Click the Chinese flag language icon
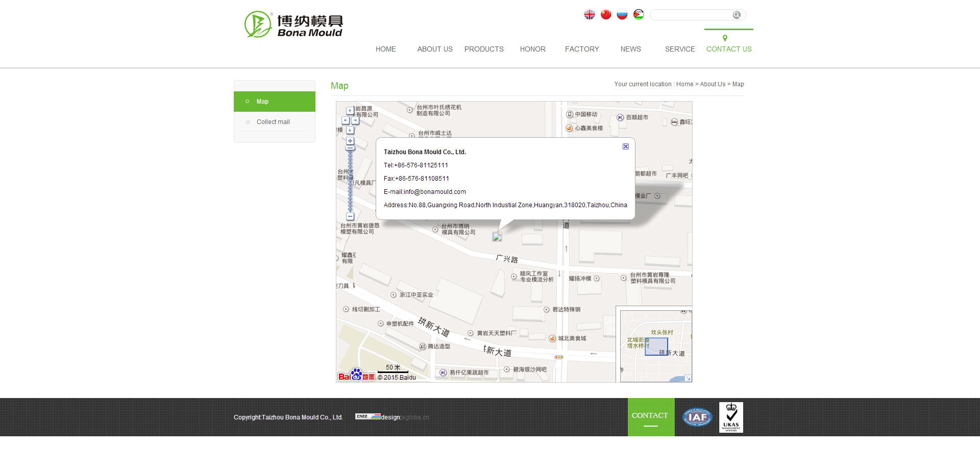Image resolution: width=980 pixels, height=471 pixels. tap(606, 15)
